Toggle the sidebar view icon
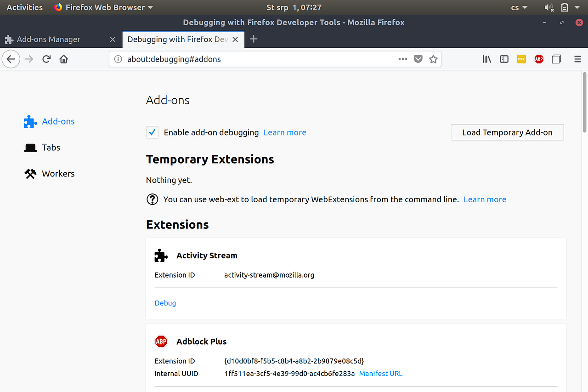Image resolution: width=588 pixels, height=392 pixels. tap(504, 59)
